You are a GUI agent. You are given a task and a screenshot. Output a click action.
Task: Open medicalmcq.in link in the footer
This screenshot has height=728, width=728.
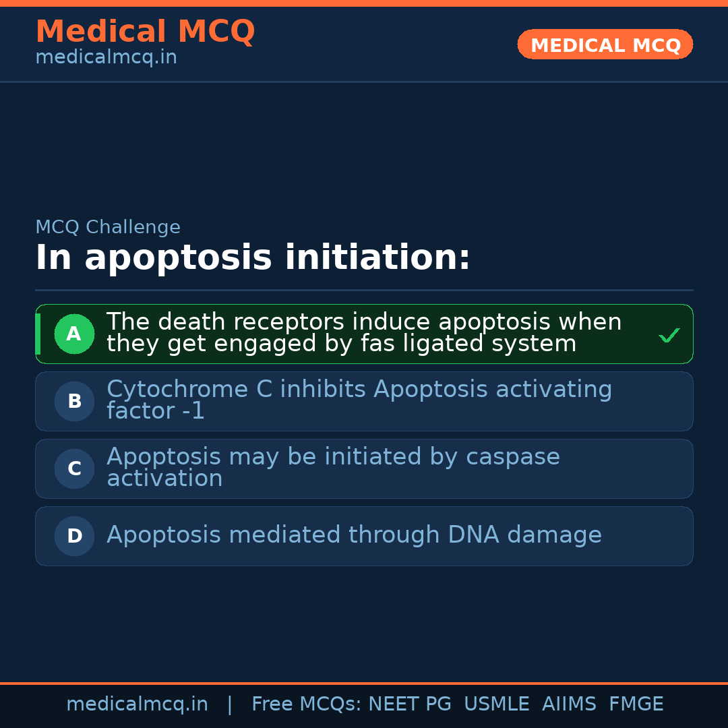pos(137,704)
